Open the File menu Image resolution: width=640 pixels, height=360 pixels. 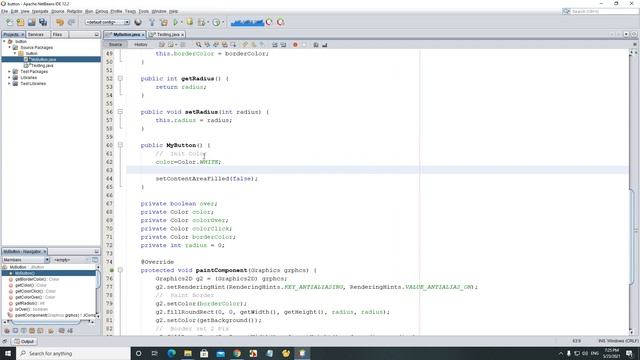[4, 11]
